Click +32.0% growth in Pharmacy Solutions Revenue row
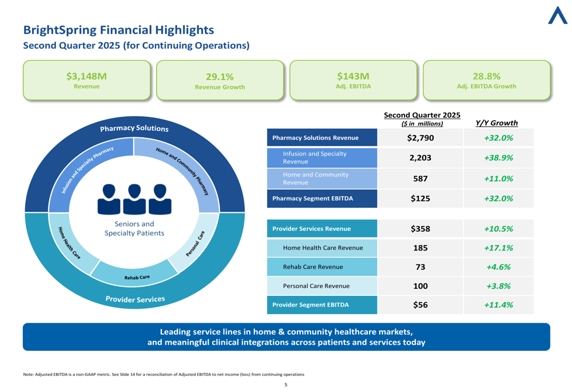Viewport: 572px width, 392px height. point(498,137)
